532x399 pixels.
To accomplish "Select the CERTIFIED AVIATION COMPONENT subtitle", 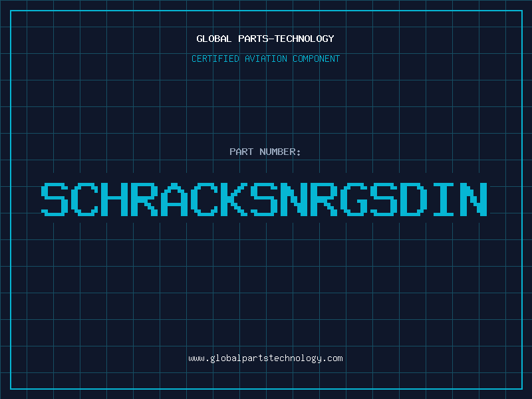I will pyautogui.click(x=265, y=59).
